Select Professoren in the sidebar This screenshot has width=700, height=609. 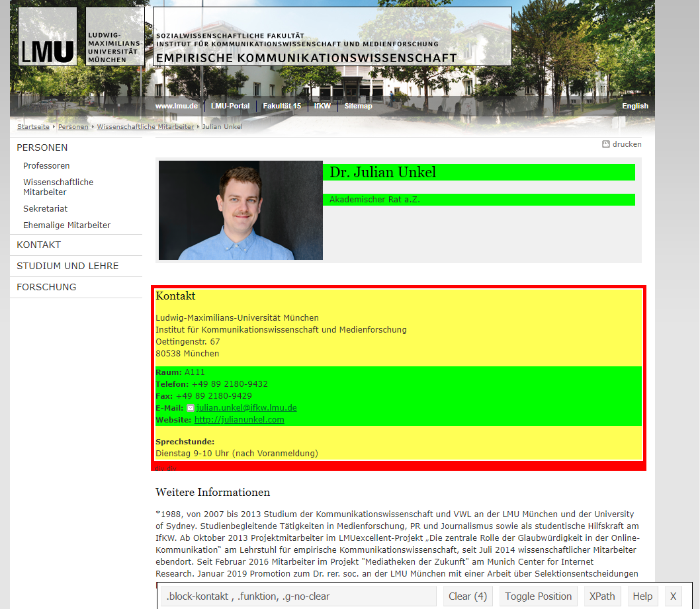tap(46, 166)
